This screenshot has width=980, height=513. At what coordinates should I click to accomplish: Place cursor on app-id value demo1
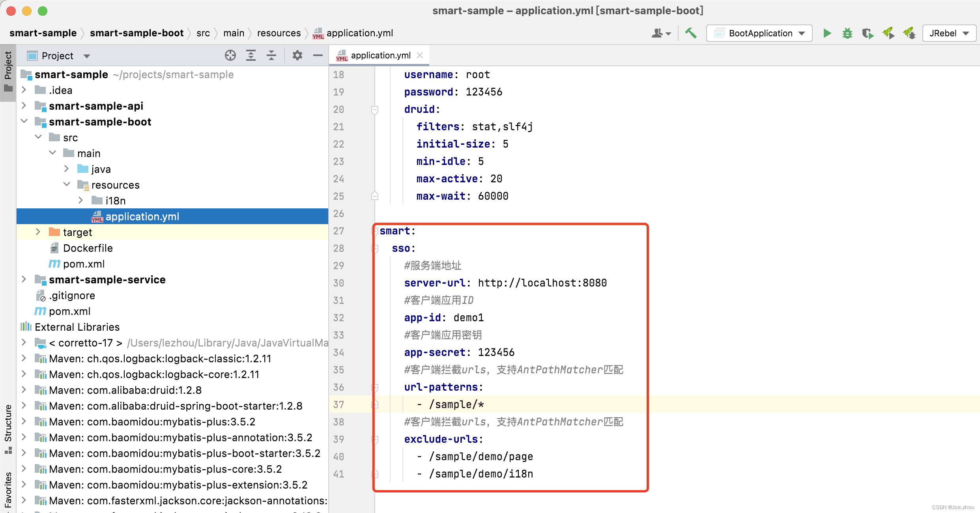coord(469,318)
